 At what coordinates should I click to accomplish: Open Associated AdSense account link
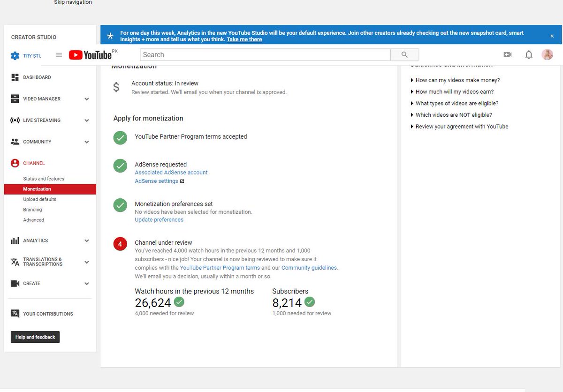point(171,173)
